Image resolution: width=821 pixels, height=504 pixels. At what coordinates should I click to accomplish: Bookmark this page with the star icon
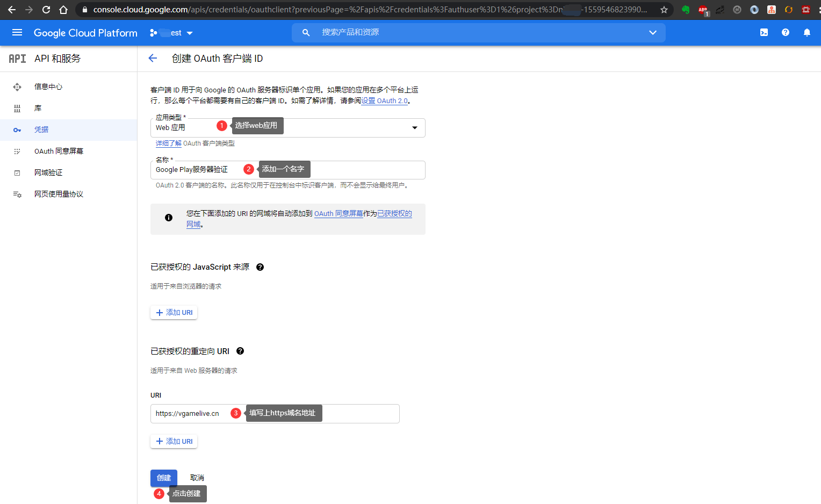(x=664, y=10)
